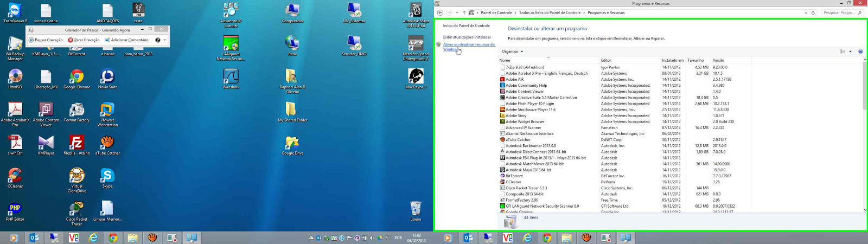Open the TeamViewer 8 desktop shortcut
The image size is (868, 244).
pyautogui.click(x=15, y=13)
